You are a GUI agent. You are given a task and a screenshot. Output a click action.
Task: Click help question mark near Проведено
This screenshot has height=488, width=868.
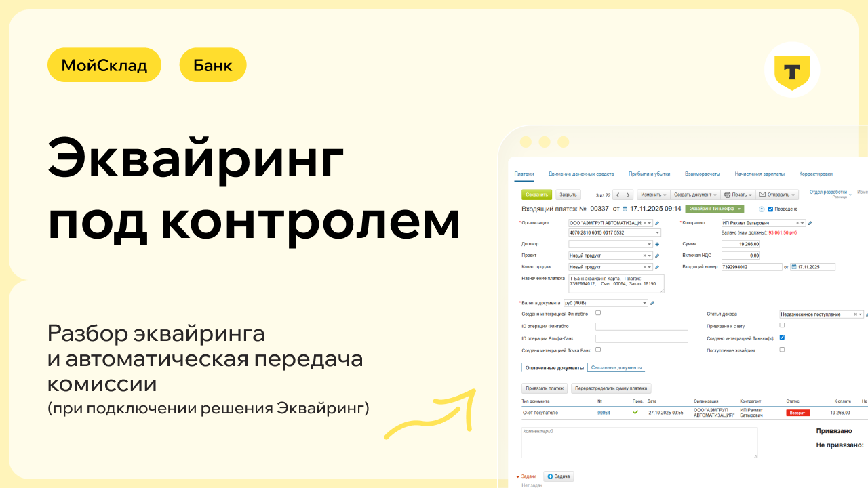tap(762, 209)
